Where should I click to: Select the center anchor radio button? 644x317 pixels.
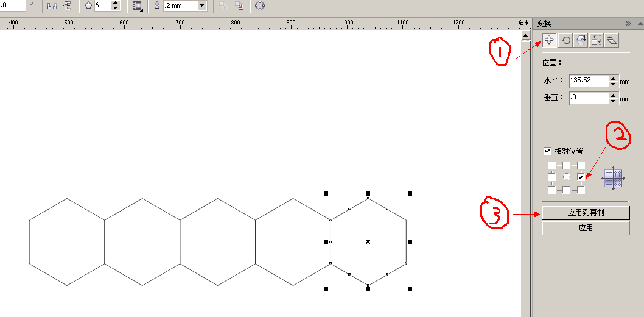point(566,177)
